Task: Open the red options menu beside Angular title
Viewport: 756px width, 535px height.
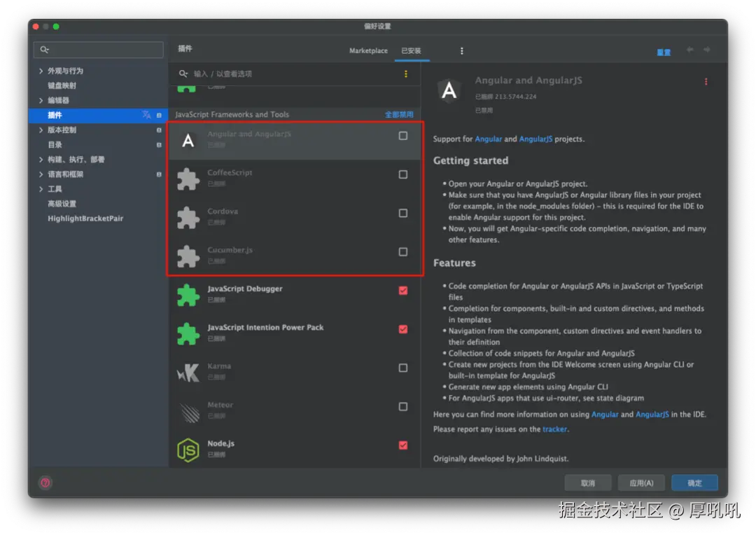Action: [x=706, y=81]
